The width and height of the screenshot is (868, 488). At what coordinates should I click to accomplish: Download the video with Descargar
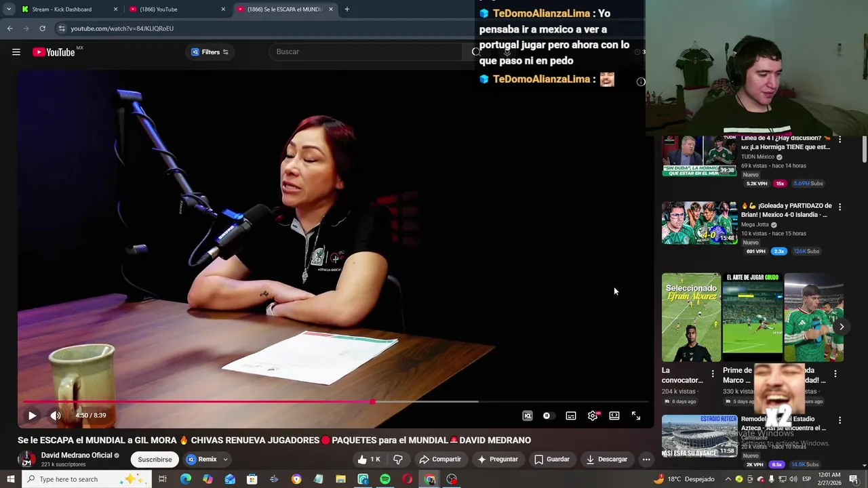[x=607, y=460]
